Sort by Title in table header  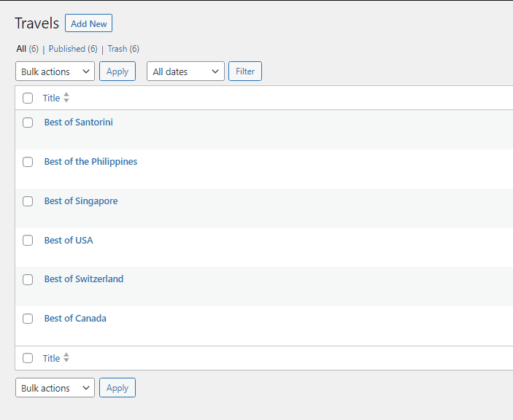pos(51,98)
